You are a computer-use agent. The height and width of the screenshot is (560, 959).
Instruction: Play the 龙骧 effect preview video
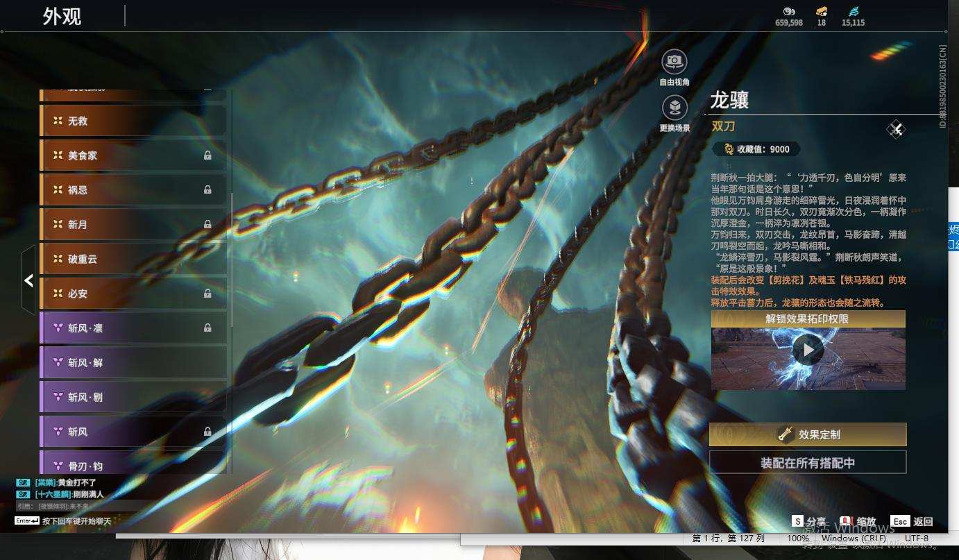click(808, 350)
